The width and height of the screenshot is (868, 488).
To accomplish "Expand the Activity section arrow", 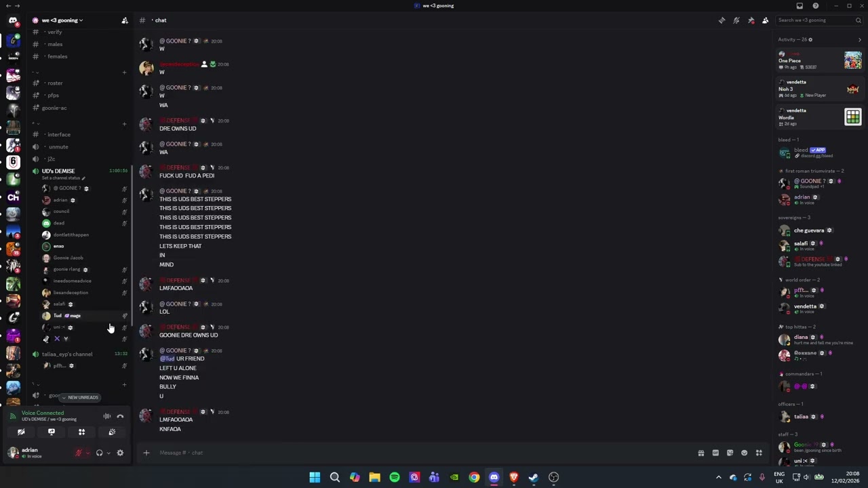I will pyautogui.click(x=860, y=40).
